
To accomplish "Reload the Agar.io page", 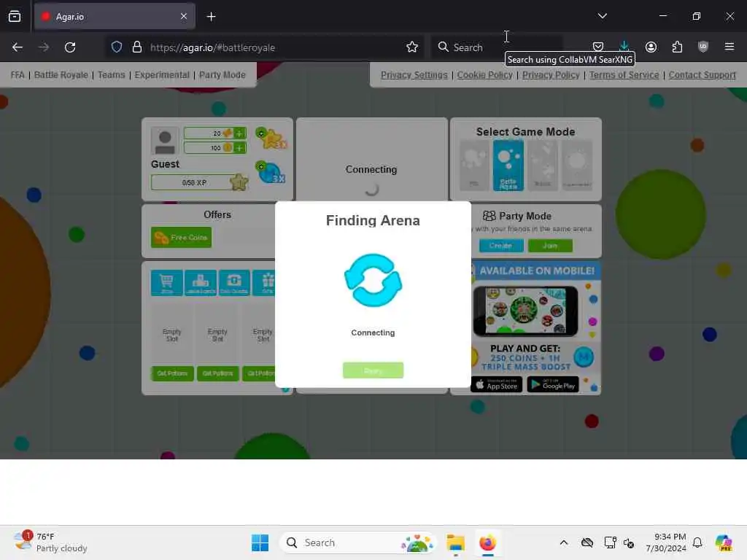I will [x=70, y=47].
